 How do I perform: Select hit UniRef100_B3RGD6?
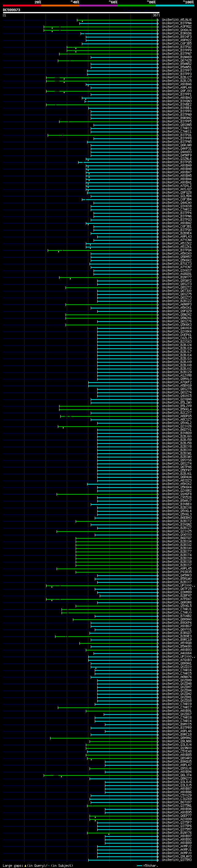(176, 33)
